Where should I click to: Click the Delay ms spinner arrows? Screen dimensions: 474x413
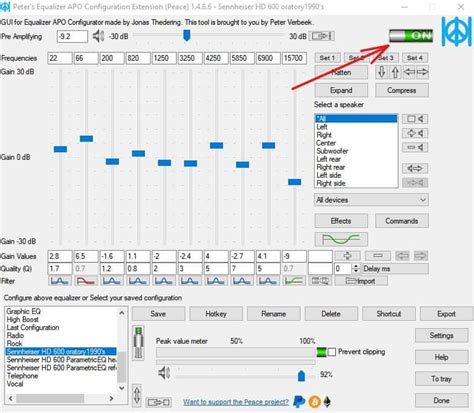pyautogui.click(x=356, y=269)
